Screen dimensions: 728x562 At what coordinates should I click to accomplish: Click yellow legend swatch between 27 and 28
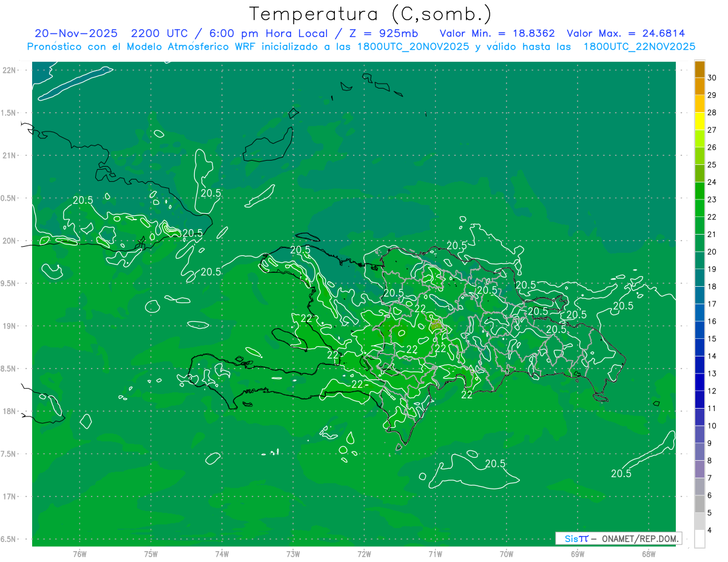pos(699,121)
